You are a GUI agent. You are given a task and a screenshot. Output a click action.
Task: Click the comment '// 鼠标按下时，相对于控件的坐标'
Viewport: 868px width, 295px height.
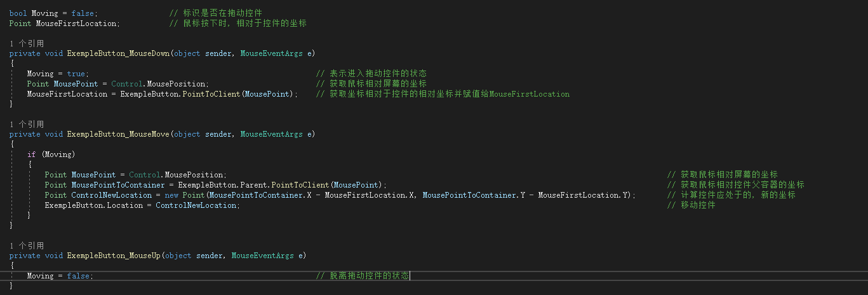tap(238, 24)
